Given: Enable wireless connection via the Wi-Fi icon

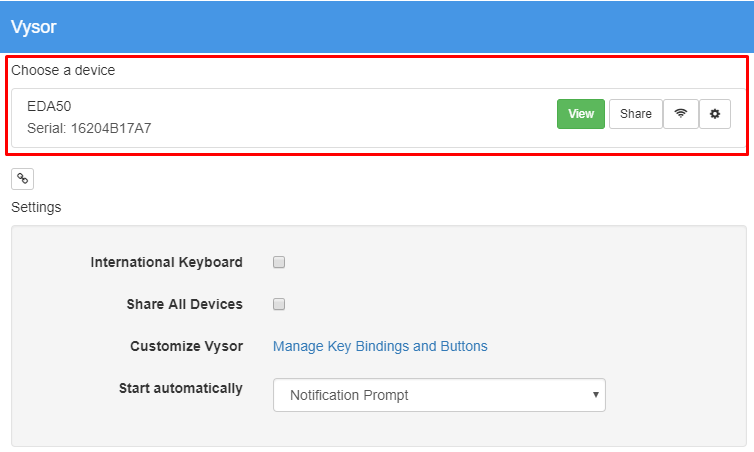Looking at the screenshot, I should tap(680, 114).
